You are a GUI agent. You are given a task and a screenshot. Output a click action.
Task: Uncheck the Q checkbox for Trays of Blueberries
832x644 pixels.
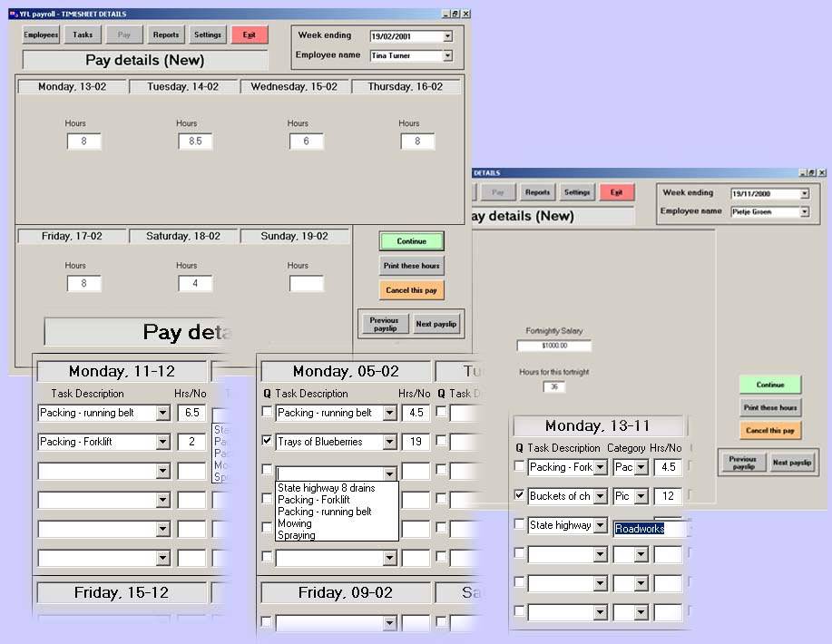pos(267,441)
